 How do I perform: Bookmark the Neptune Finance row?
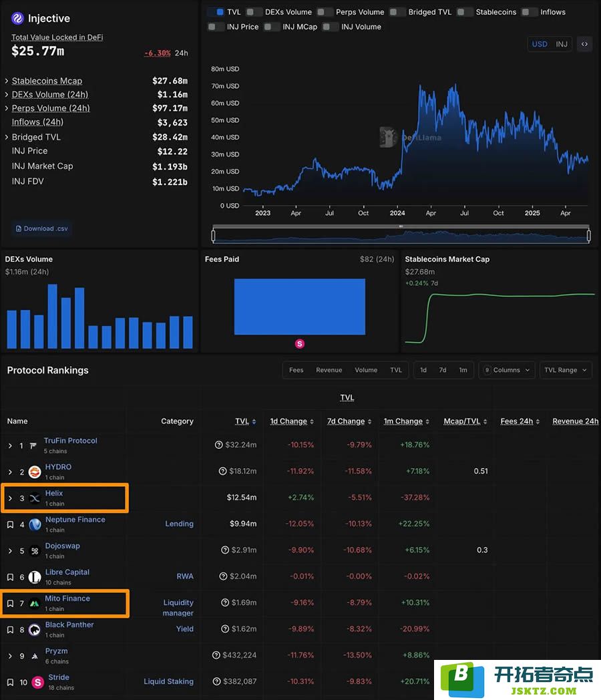tap(10, 524)
